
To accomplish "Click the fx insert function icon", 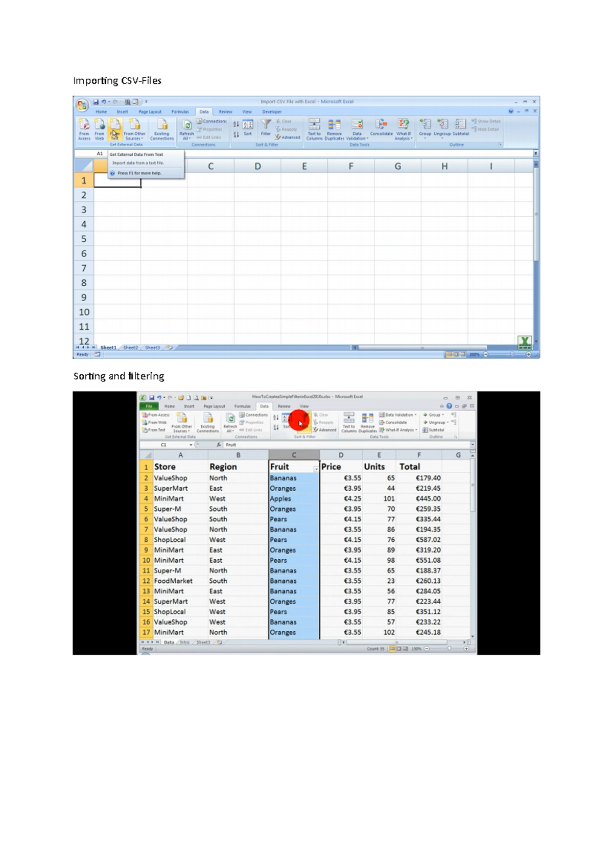I will (x=218, y=445).
